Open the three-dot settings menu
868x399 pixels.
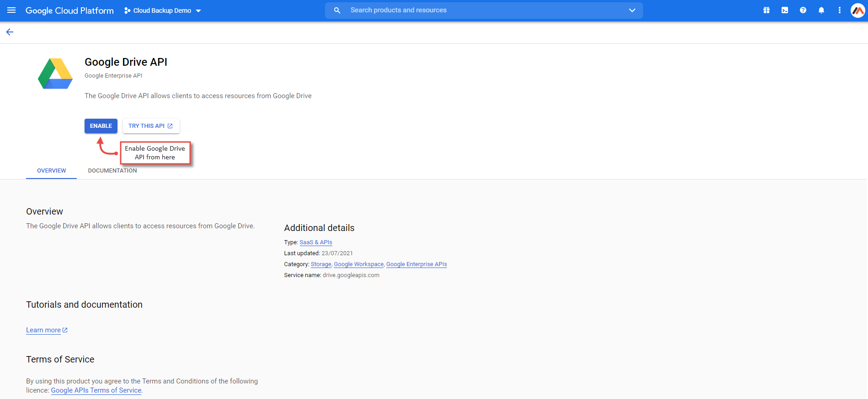[840, 10]
